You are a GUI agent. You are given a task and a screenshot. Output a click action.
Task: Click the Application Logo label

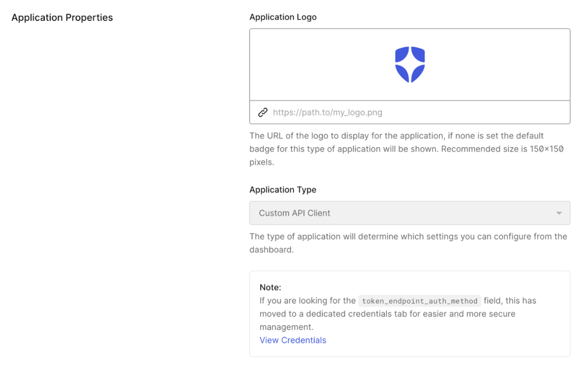click(x=283, y=17)
